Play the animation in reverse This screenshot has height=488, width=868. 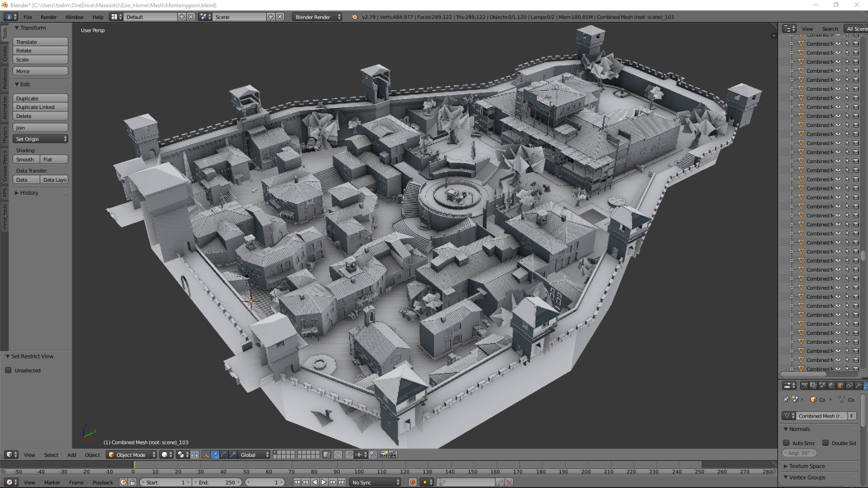[315, 482]
